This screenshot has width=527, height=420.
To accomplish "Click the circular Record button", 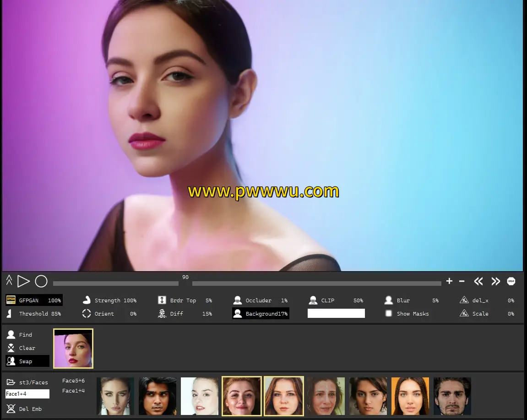I will click(x=41, y=281).
